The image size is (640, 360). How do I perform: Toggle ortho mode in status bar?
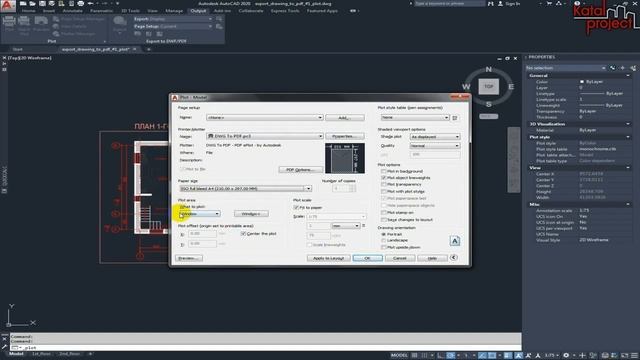click(441, 356)
